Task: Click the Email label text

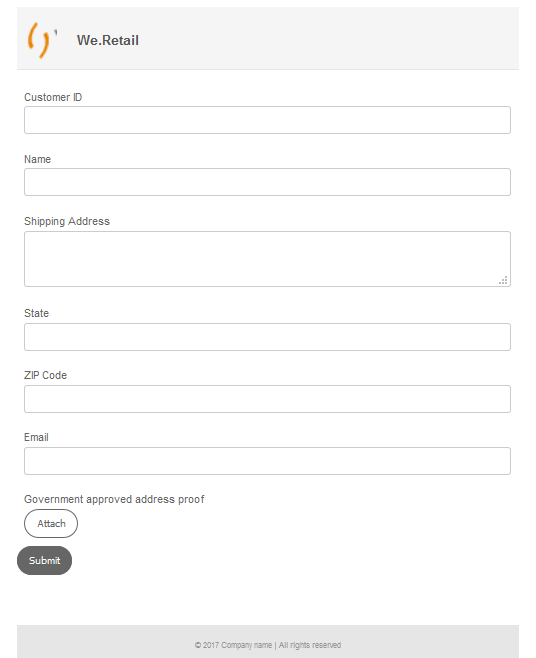Action: tap(36, 438)
